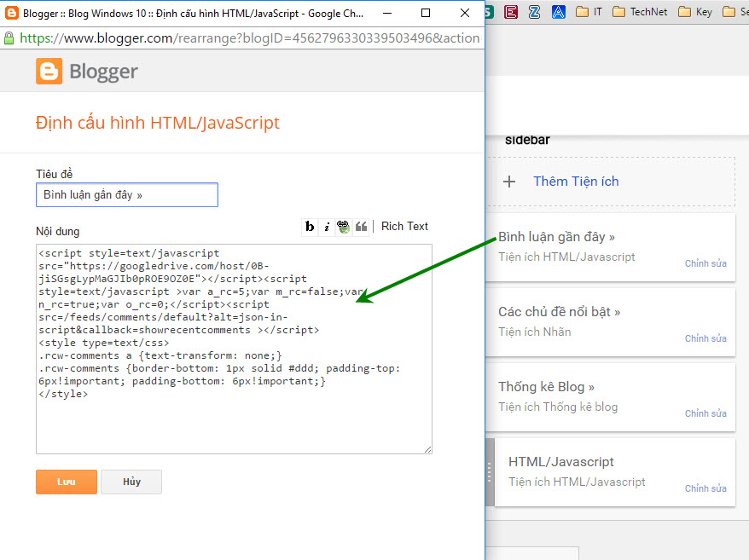Click the resize grip of the Nội dung textarea
The image size is (749, 560).
pyautogui.click(x=427, y=449)
